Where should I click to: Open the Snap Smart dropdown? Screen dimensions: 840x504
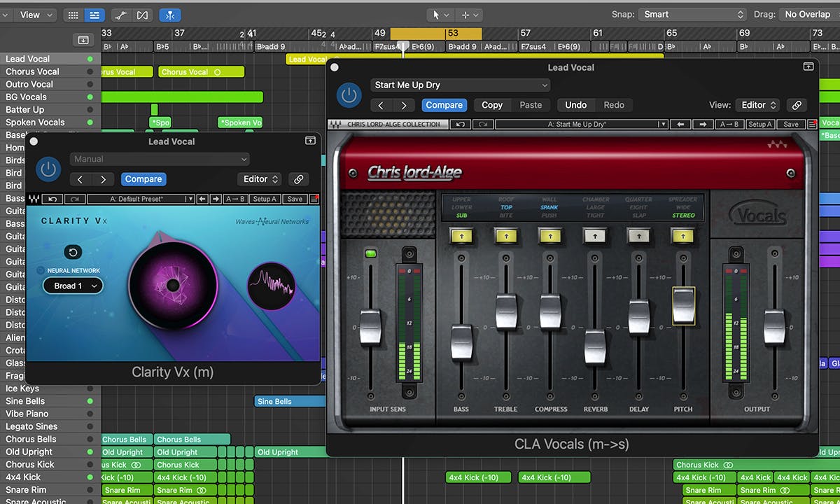(x=694, y=15)
